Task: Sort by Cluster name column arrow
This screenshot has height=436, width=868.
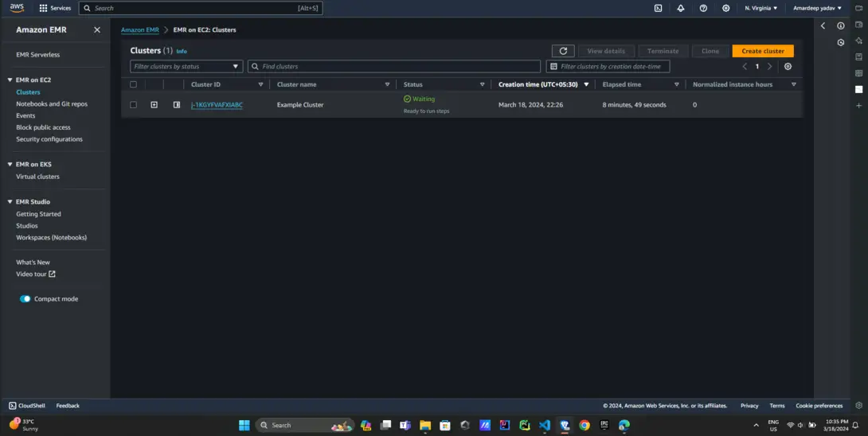Action: (387, 84)
